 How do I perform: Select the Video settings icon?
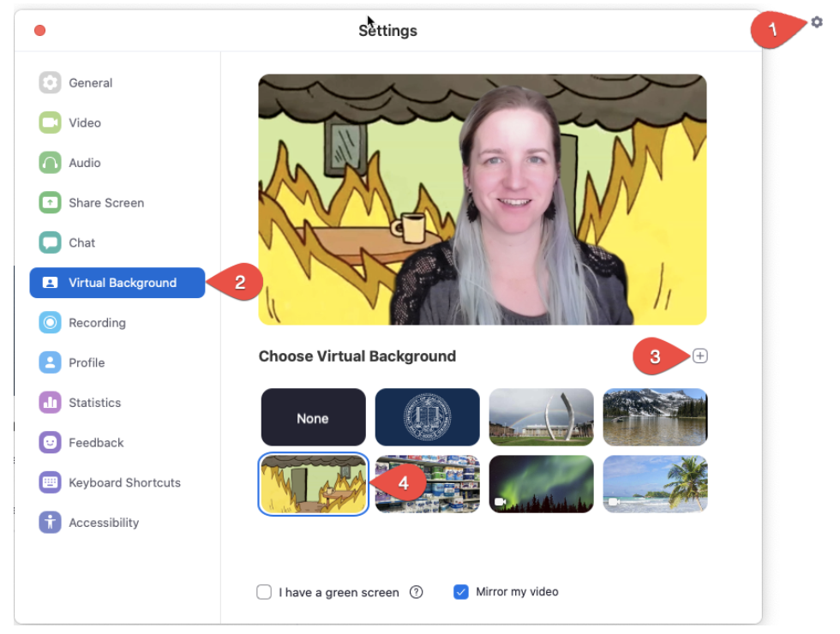51,123
